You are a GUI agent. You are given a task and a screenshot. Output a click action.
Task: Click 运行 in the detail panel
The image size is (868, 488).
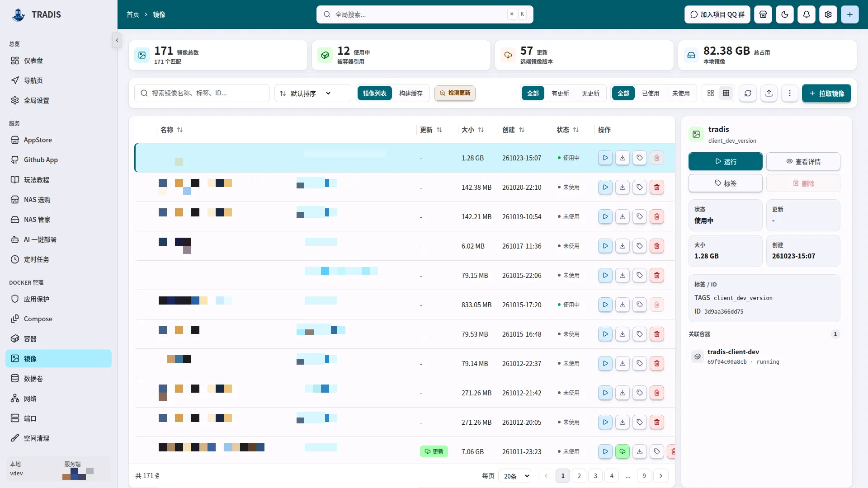(725, 161)
